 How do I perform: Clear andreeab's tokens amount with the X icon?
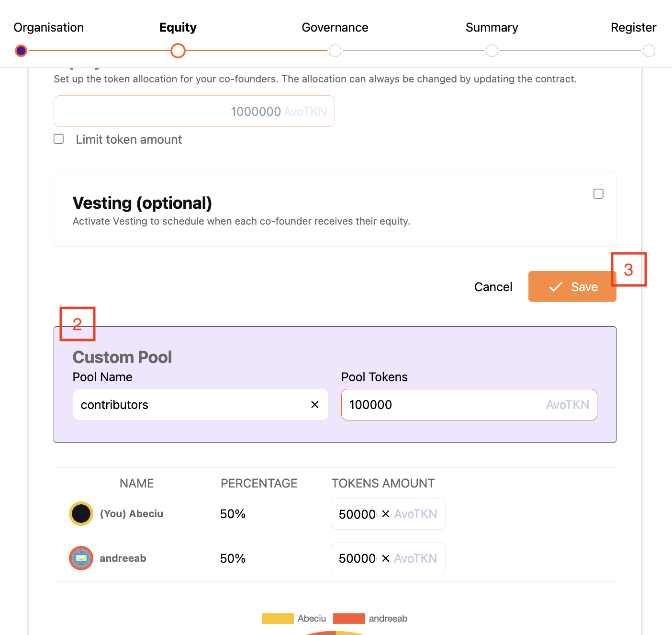tap(386, 558)
